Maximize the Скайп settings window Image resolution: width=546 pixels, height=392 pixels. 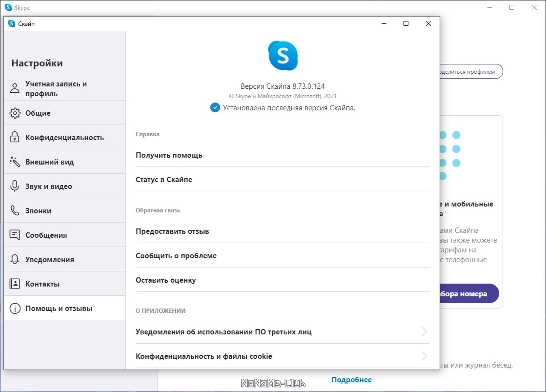tap(405, 23)
